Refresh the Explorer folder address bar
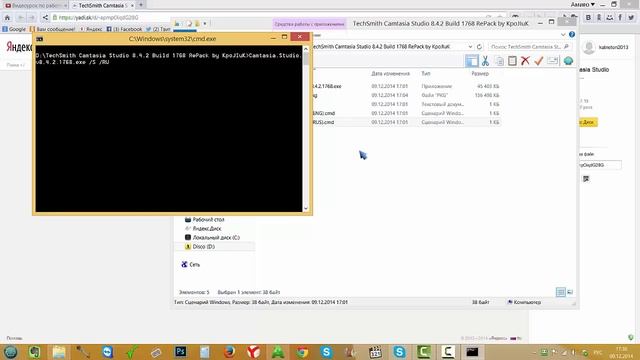Viewport: 640px width, 360px height. (x=479, y=47)
